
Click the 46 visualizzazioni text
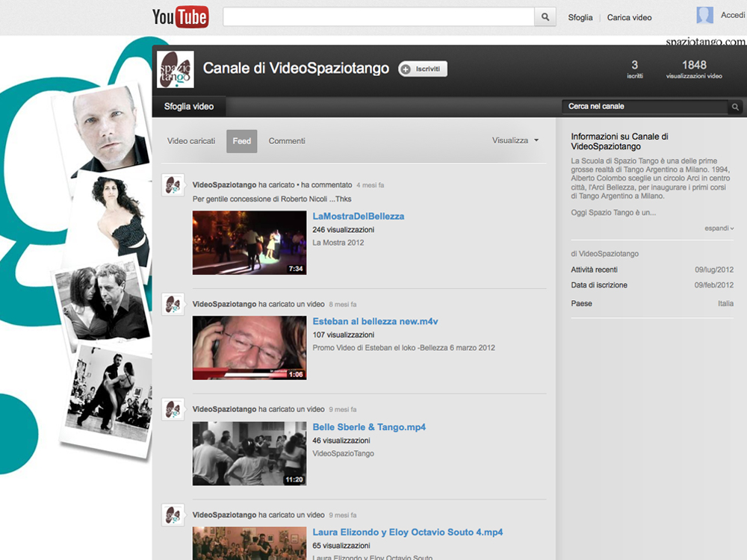coord(341,441)
